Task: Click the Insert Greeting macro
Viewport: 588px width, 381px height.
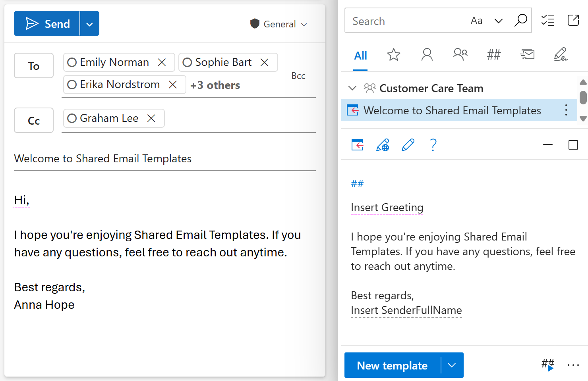Action: coord(387,208)
